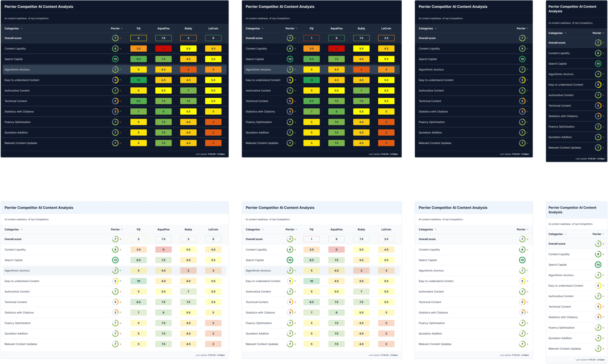608x364 pixels.
Task: Click Search Capital ring 10 in light one-line-title Perrier-only panel
Action: (x=522, y=260)
